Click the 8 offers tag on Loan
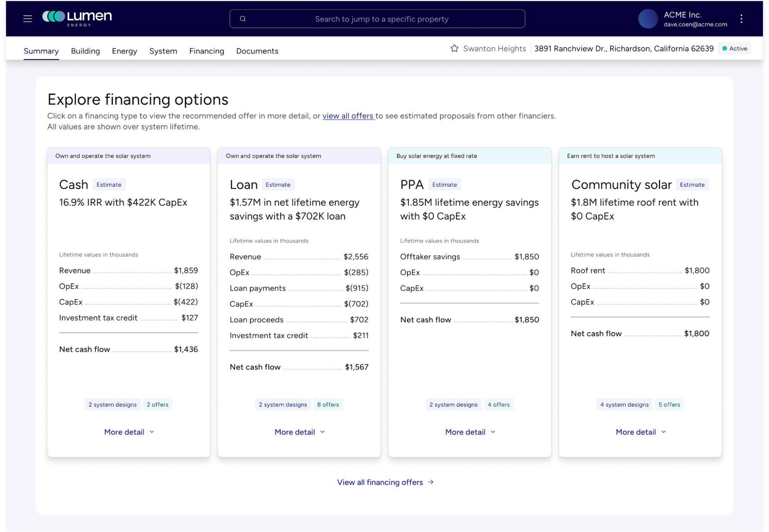Screen dimensions: 769x532 tap(328, 404)
